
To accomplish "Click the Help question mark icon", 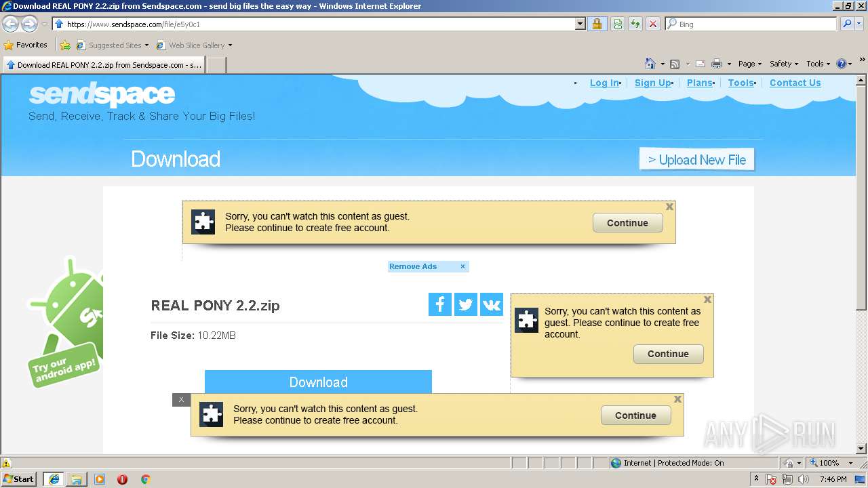I will [842, 64].
